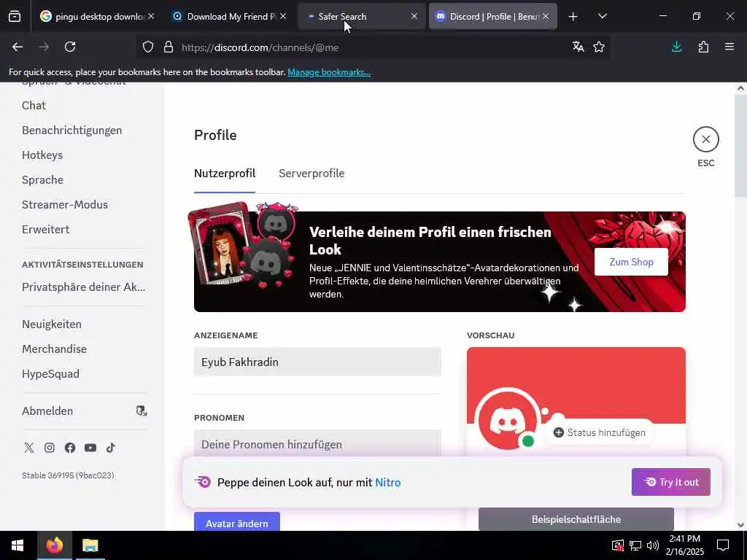Open Discord's TikTok social icon
This screenshot has height=560, width=747.
[x=111, y=448]
